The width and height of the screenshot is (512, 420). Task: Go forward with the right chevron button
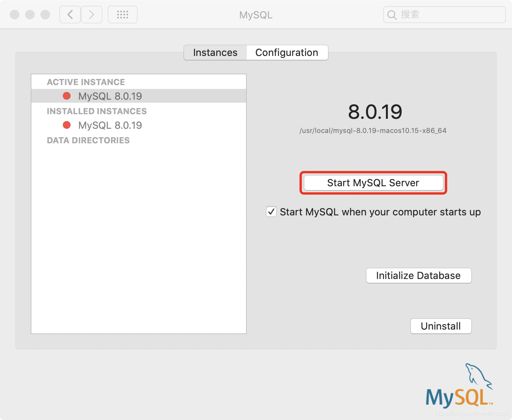92,15
